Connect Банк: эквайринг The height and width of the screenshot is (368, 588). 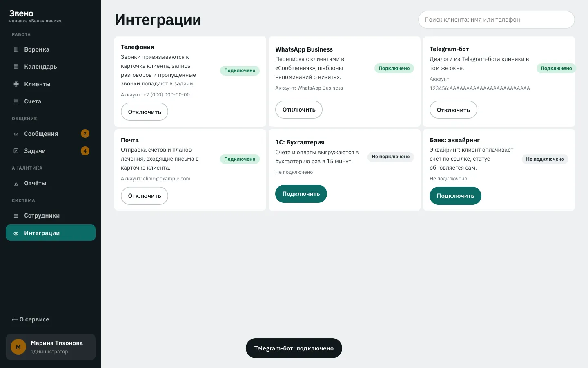455,196
